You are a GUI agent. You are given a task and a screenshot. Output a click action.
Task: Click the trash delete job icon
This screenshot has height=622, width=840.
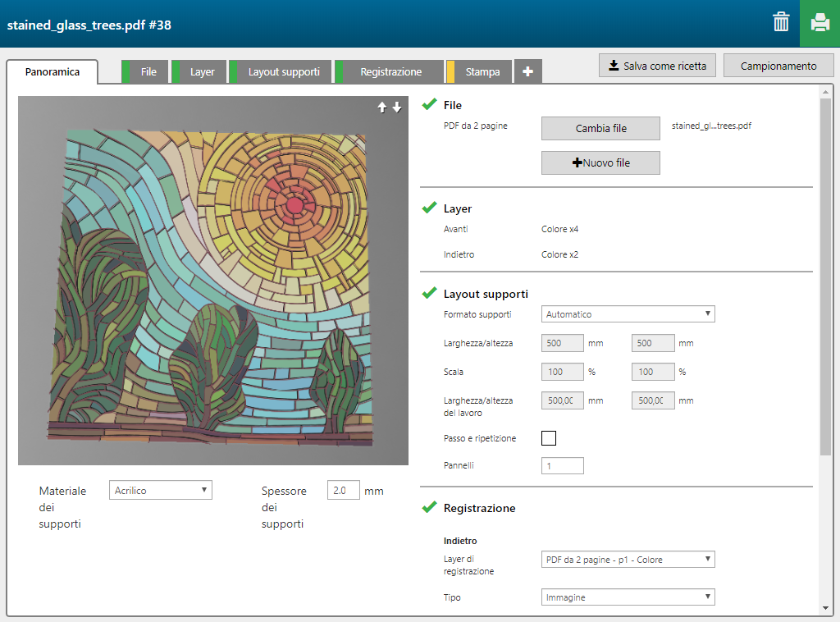[x=781, y=23]
